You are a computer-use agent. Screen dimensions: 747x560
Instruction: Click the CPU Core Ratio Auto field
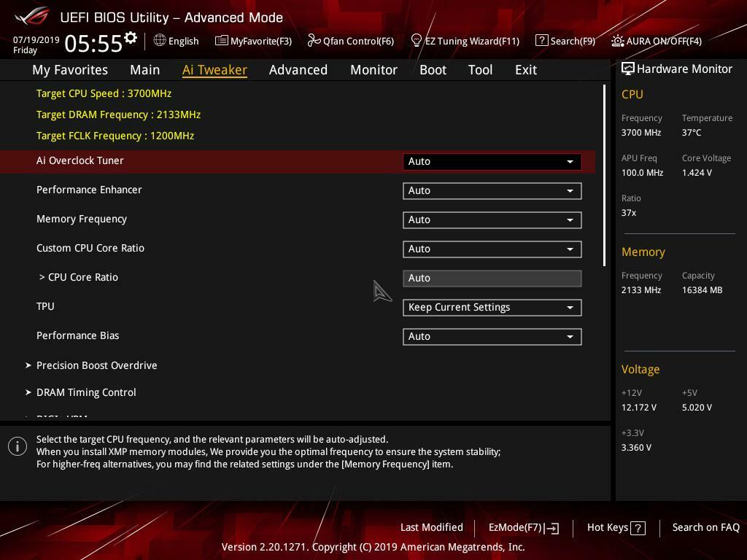click(x=492, y=278)
